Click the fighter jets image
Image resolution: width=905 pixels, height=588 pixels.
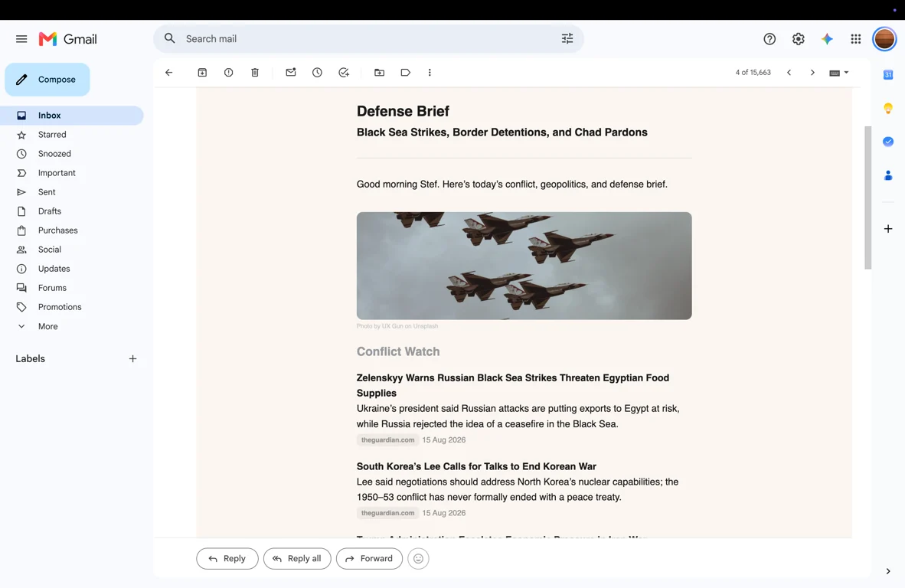click(524, 266)
